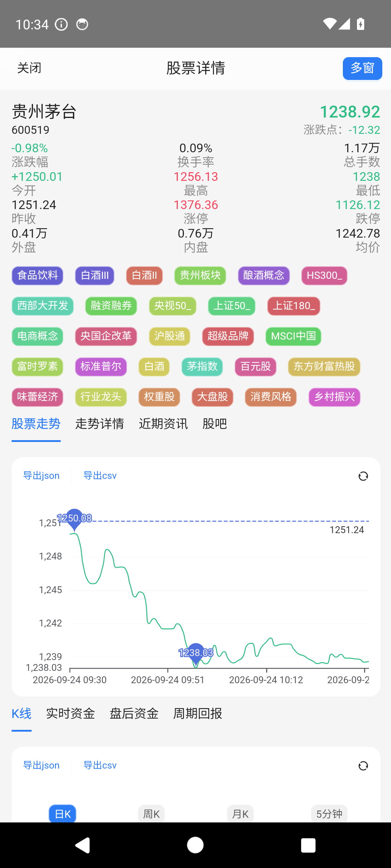Choose the 日K period option
The height and width of the screenshot is (868, 391).
pos(62,814)
